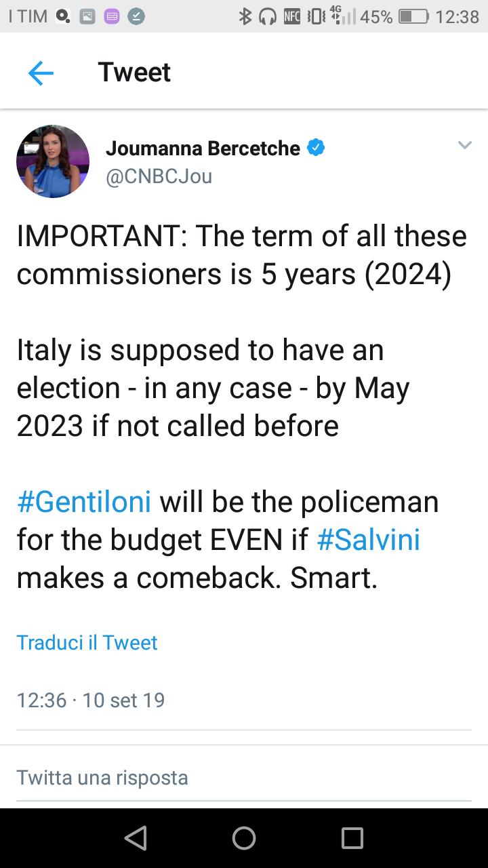
Task: Tap the battery indicator icon
Action: tap(413, 16)
